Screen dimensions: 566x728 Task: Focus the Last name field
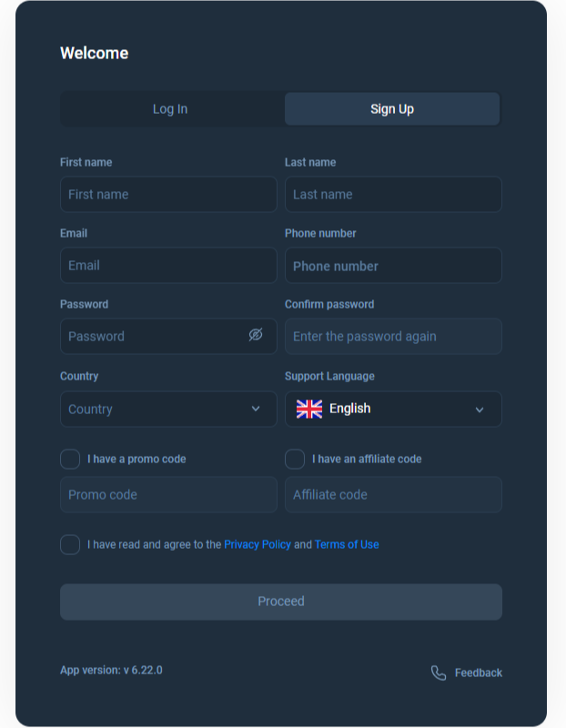(x=393, y=194)
